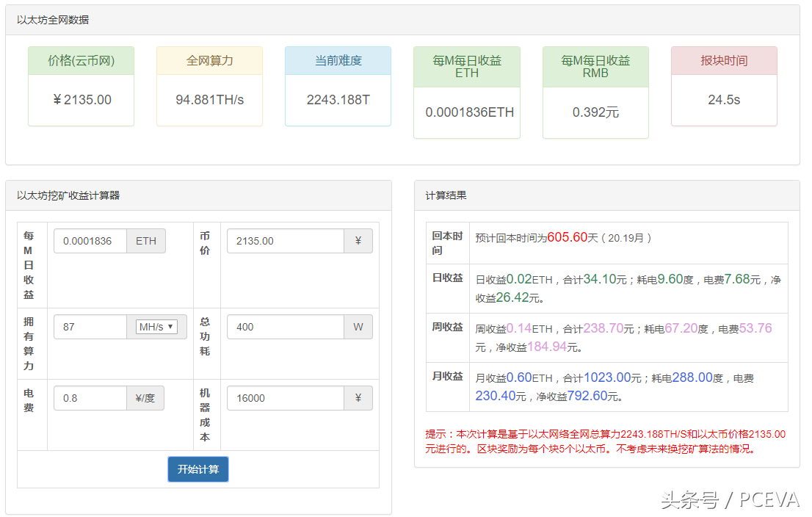Click the 币价 form label
This screenshot has height=517, width=812.
pos(205,243)
